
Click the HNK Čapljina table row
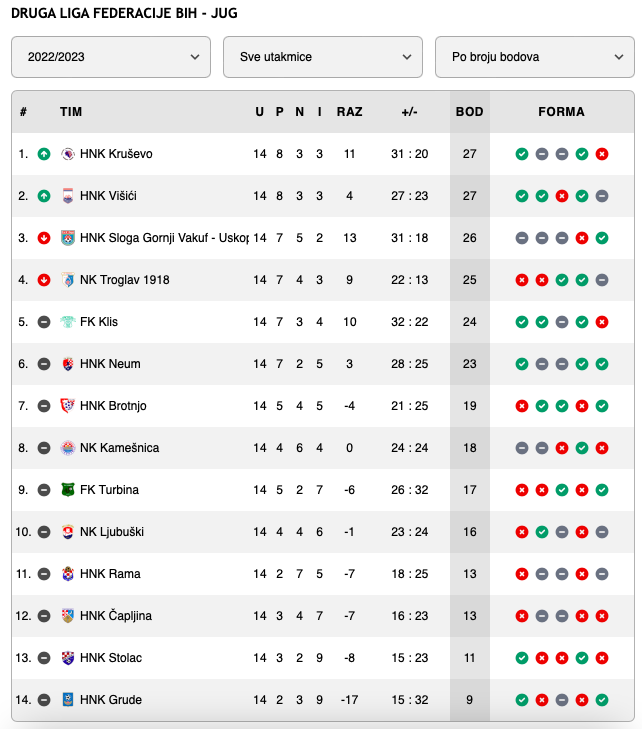pyautogui.click(x=323, y=616)
